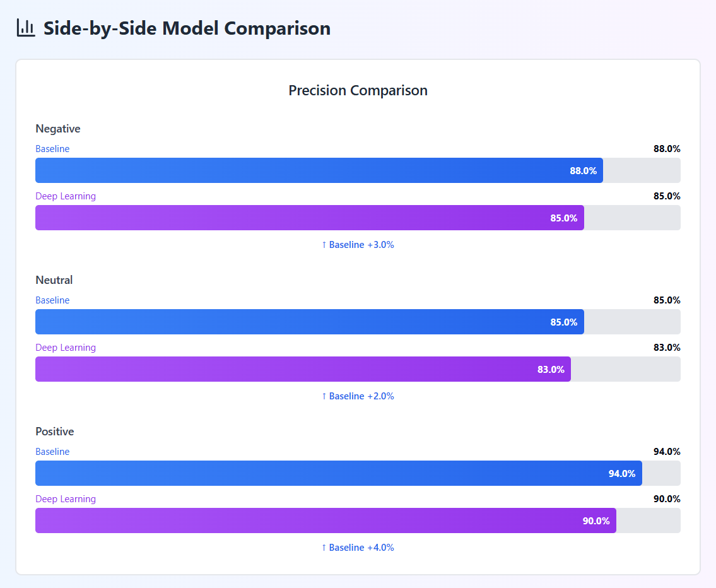Click the black 94.0% value above Positive bar

(x=667, y=452)
